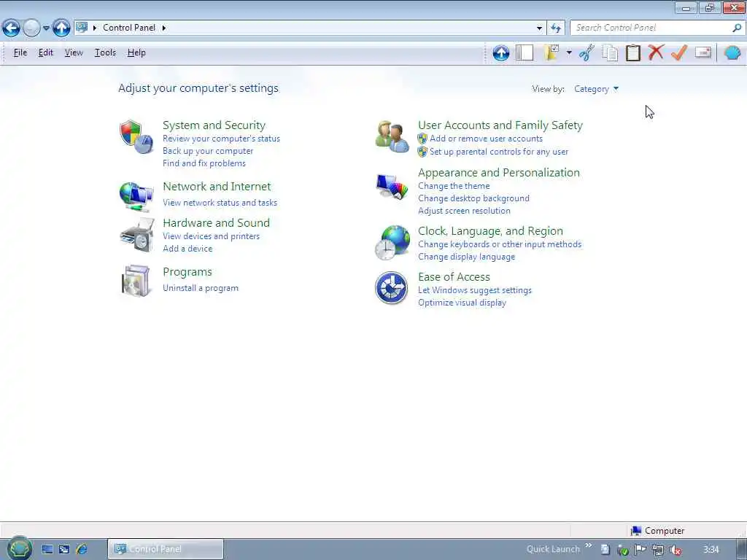Click the Programs box icon
The width and height of the screenshot is (747, 560).
pyautogui.click(x=136, y=281)
